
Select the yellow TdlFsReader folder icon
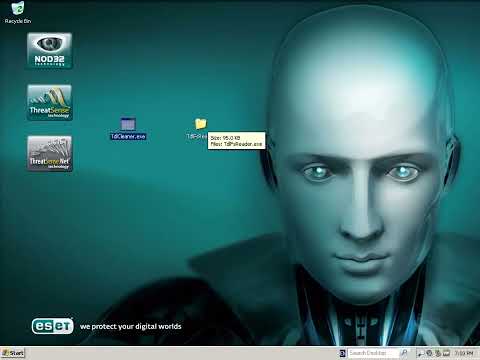click(200, 124)
